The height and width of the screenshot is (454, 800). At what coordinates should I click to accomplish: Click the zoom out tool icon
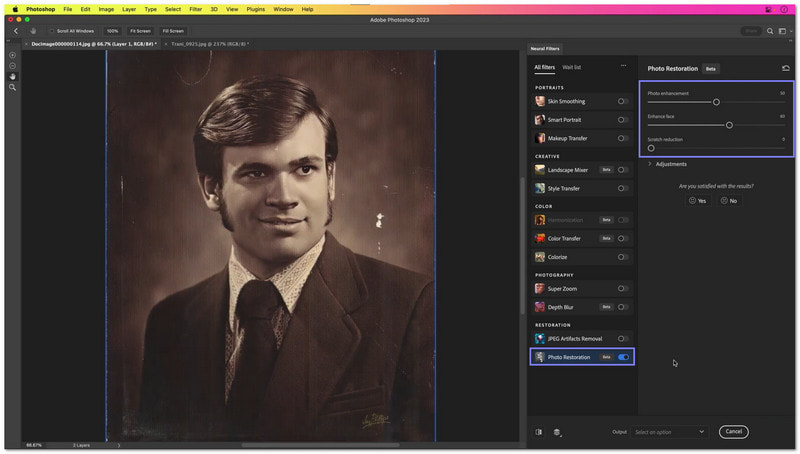13,66
